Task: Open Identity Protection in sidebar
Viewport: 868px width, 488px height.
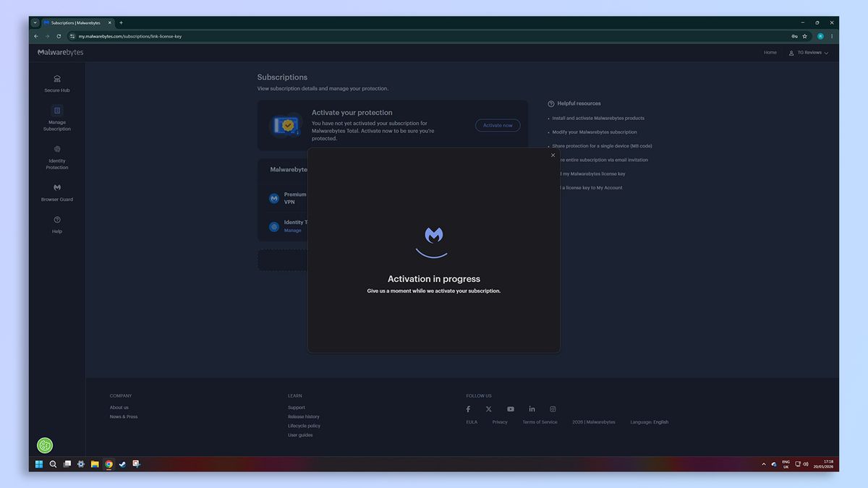Action: click(57, 157)
